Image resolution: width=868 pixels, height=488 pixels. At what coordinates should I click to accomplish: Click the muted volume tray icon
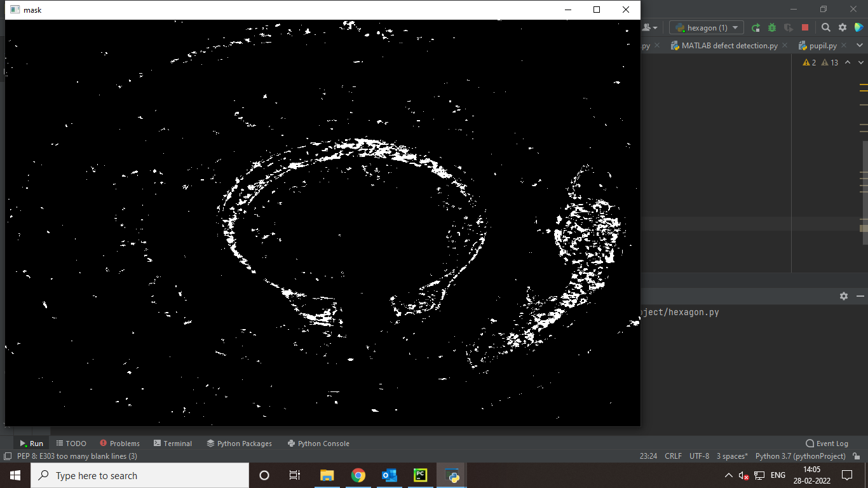point(743,475)
